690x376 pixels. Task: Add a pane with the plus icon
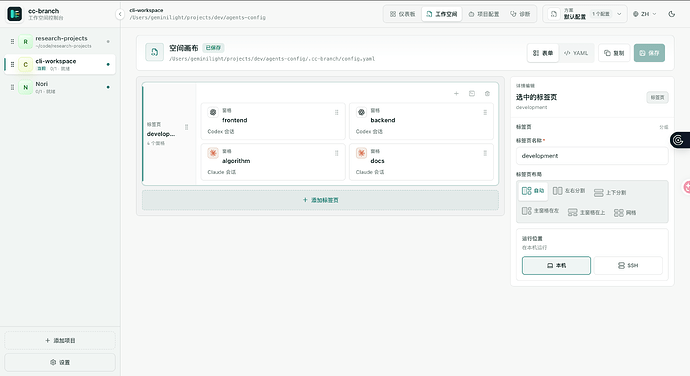(456, 93)
